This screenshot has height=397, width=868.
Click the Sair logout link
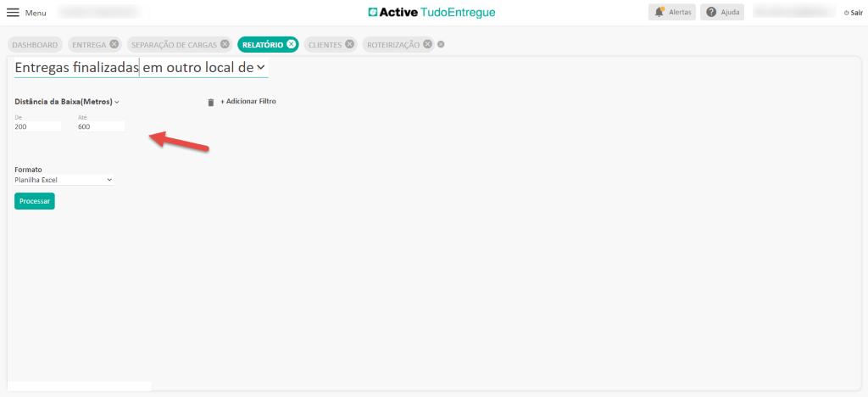854,13
